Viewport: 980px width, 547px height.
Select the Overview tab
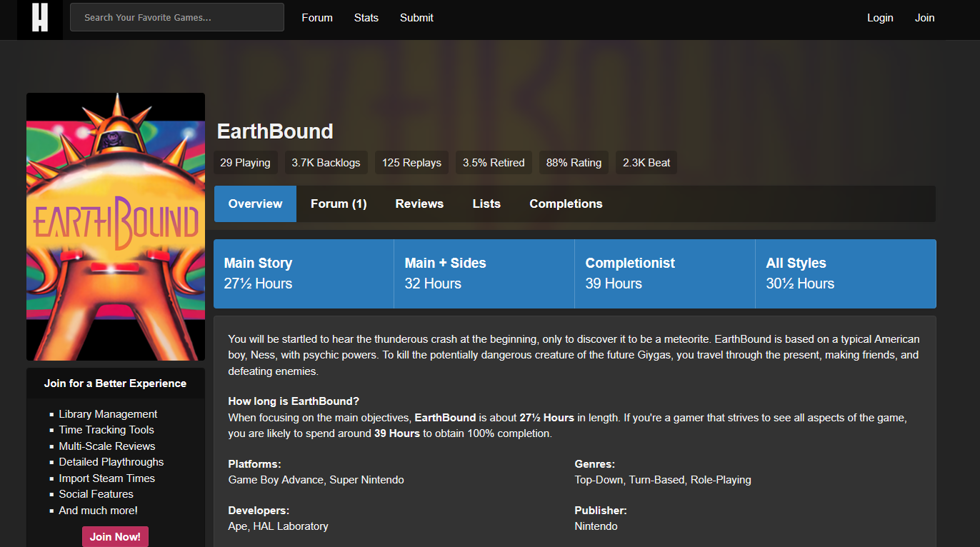point(255,204)
